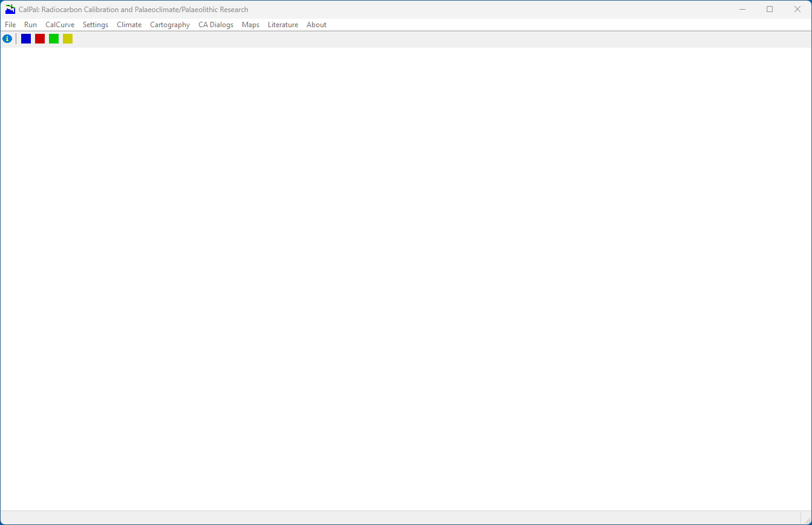Open the CA Dialogs menu
The image size is (812, 525).
[x=216, y=25]
